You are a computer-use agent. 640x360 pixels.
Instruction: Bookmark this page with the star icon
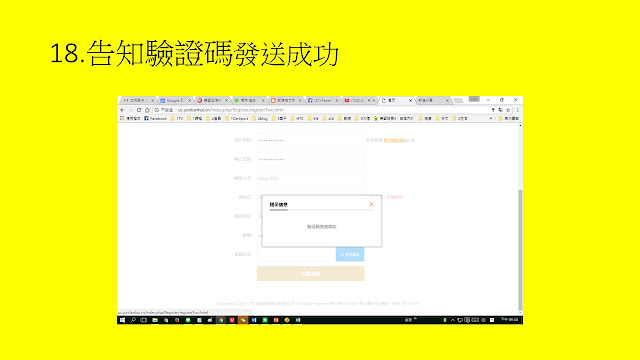(508, 110)
